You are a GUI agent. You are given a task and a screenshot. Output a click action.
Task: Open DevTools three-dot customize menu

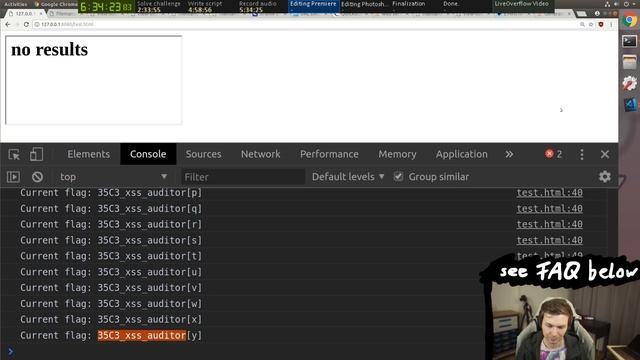(x=582, y=154)
